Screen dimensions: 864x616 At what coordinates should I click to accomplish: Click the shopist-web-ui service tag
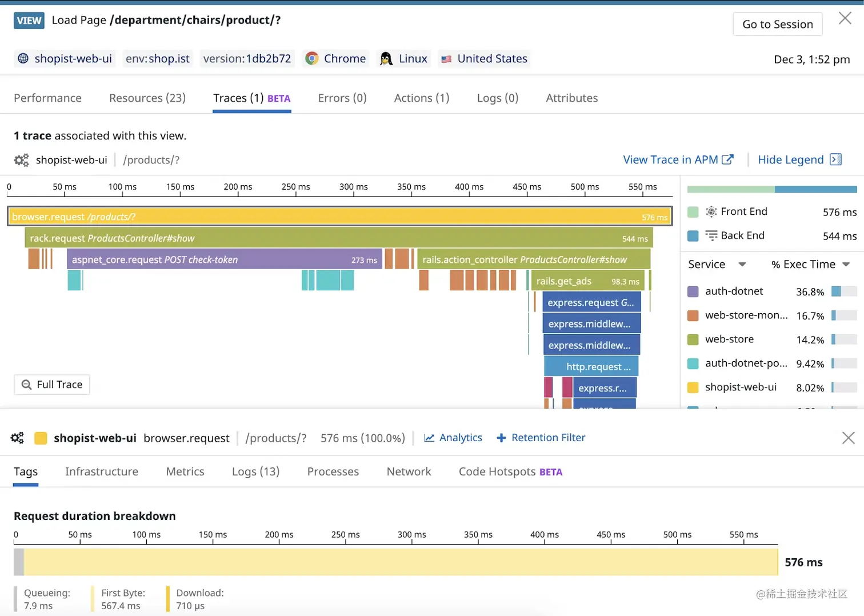coord(65,58)
